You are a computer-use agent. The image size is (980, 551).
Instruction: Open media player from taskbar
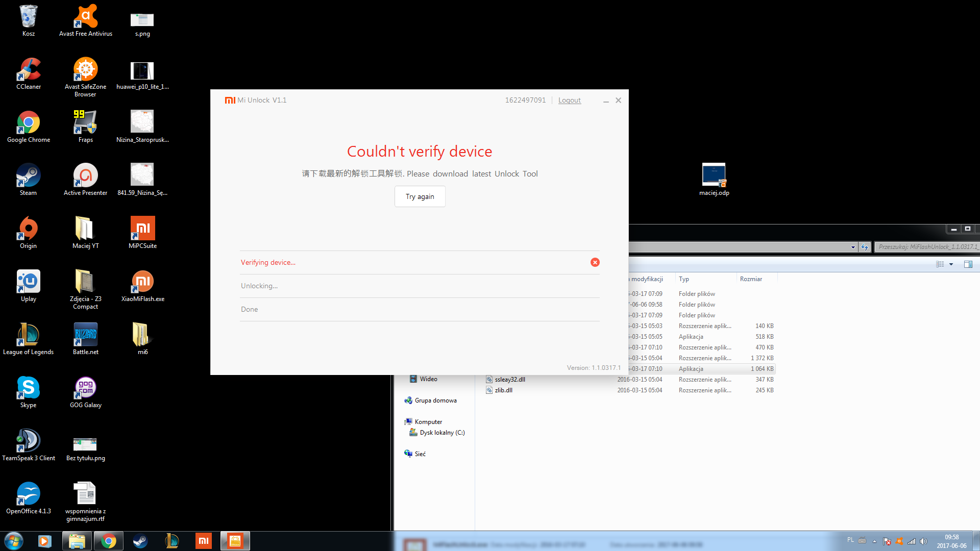45,541
